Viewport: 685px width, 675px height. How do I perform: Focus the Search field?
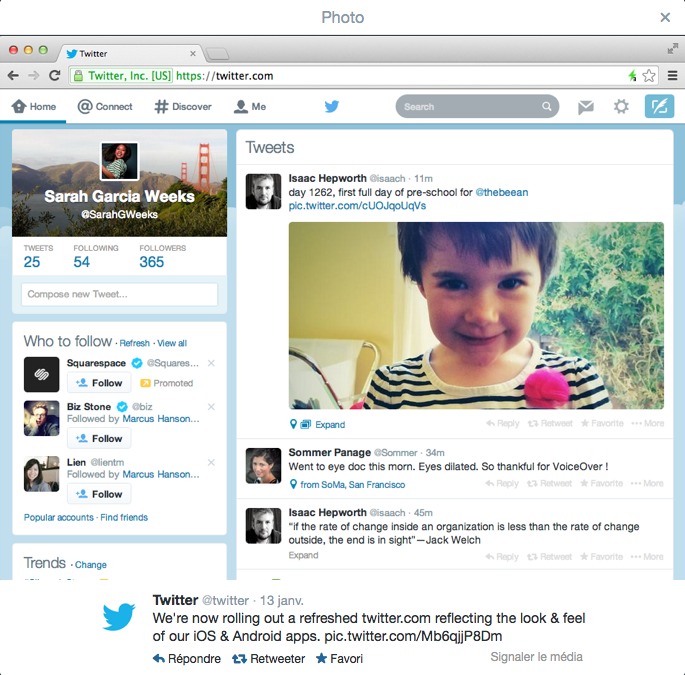pyautogui.click(x=477, y=106)
